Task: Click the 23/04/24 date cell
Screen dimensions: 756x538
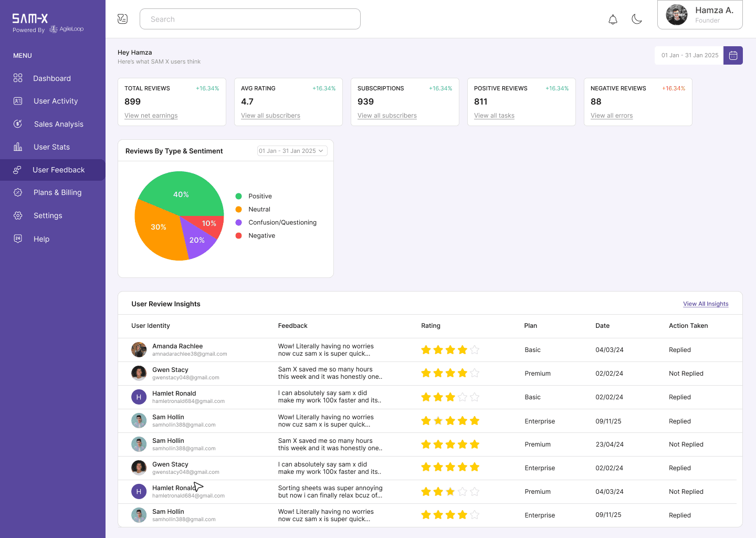Action: pyautogui.click(x=610, y=444)
